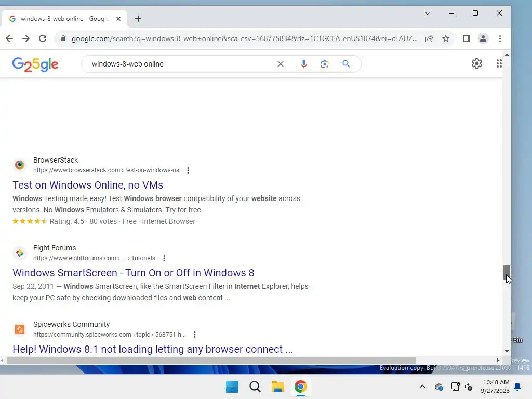
Task: Select the 'windows-8-web online - Google' tab
Action: click(x=64, y=19)
